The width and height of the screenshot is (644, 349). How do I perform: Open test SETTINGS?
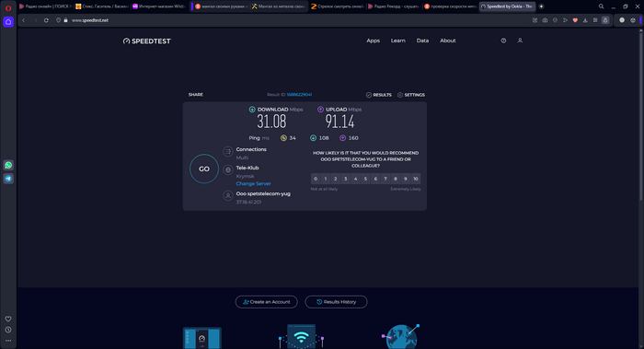pos(411,95)
